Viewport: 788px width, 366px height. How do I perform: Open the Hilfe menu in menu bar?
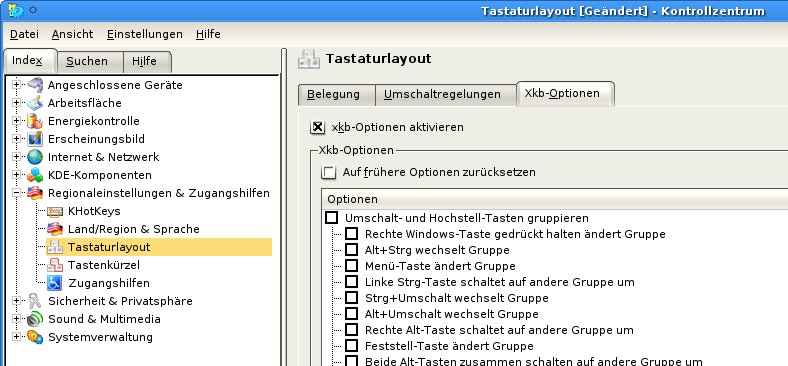pyautogui.click(x=208, y=34)
